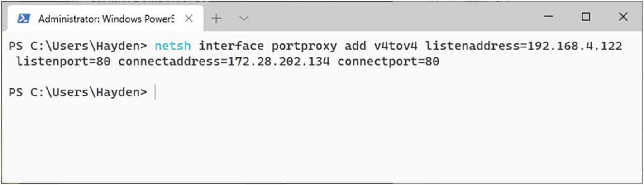Close the Windows PowerShell tab
The width and height of the screenshot is (644, 185).
click(189, 18)
